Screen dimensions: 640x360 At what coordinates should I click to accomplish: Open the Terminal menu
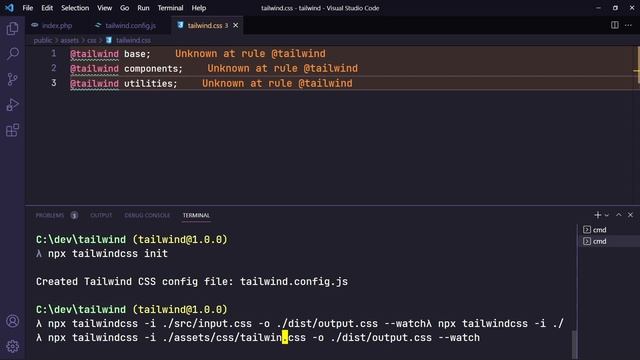[170, 8]
